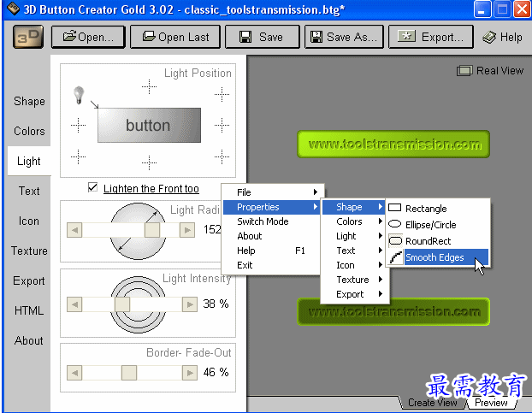Select the Light sidebar tab
532x413 pixels.
coord(29,161)
